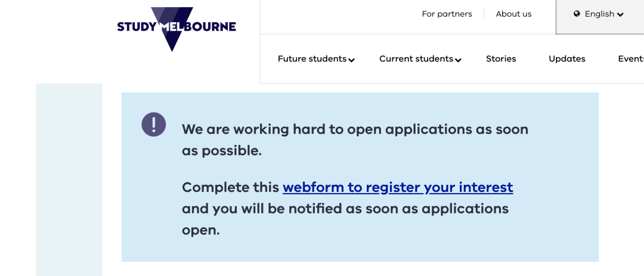This screenshot has width=644, height=276.
Task: Click the globe icon beside English
Action: coord(577,14)
